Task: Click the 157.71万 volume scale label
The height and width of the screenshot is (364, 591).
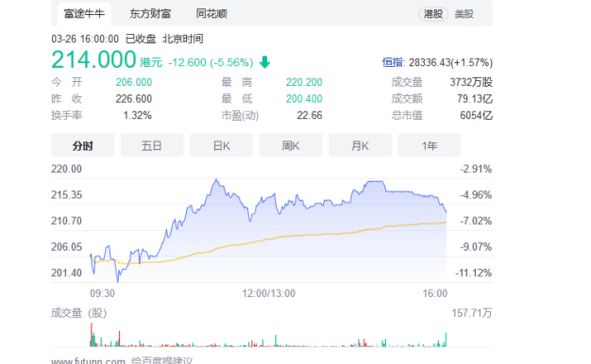Action: (472, 313)
